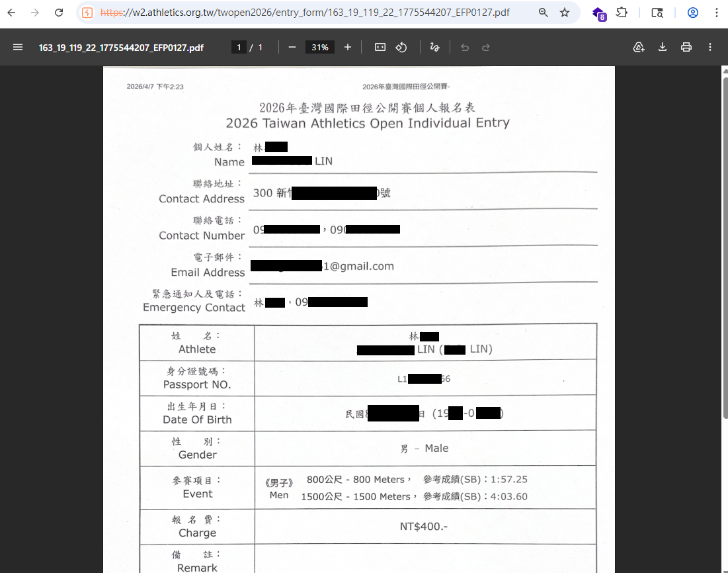Click the 31% zoom level field
The width and height of the screenshot is (728, 573).
coord(320,48)
